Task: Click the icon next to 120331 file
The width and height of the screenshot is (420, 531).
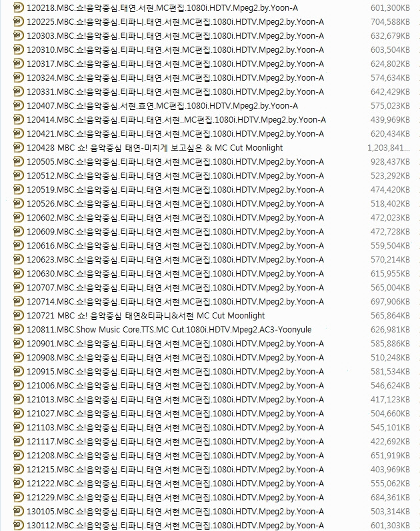Action: (19, 91)
